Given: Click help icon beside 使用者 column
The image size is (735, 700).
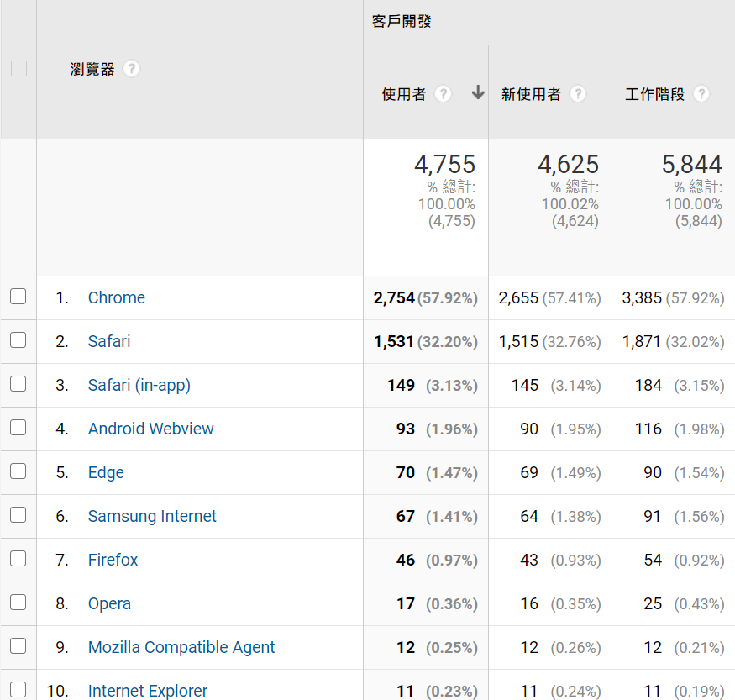Looking at the screenshot, I should click(443, 94).
